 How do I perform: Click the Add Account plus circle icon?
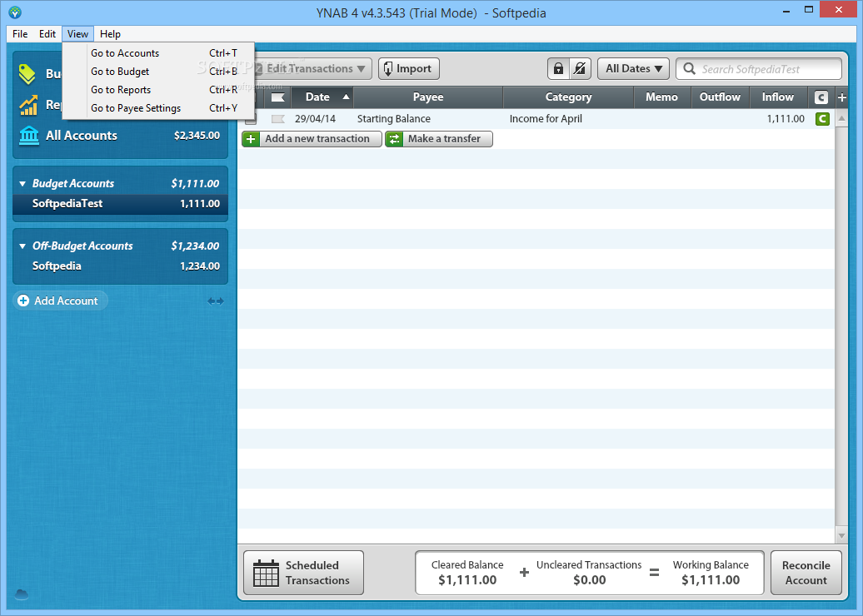pyautogui.click(x=23, y=301)
